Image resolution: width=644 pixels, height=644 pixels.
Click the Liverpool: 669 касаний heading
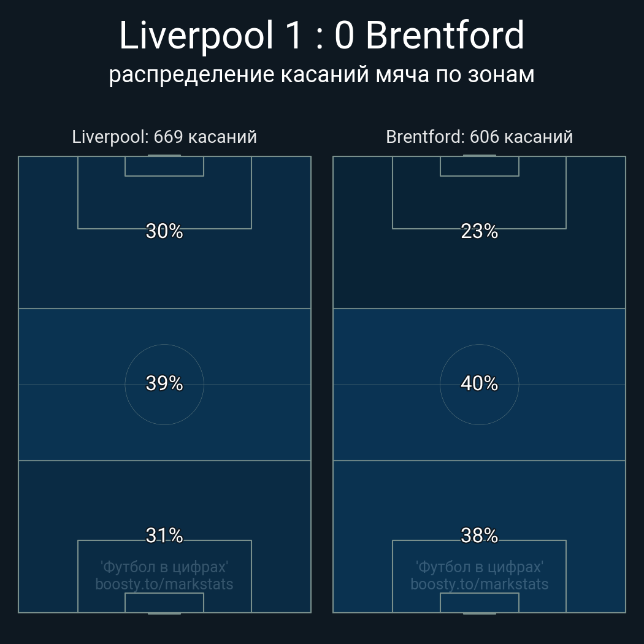[x=164, y=137]
